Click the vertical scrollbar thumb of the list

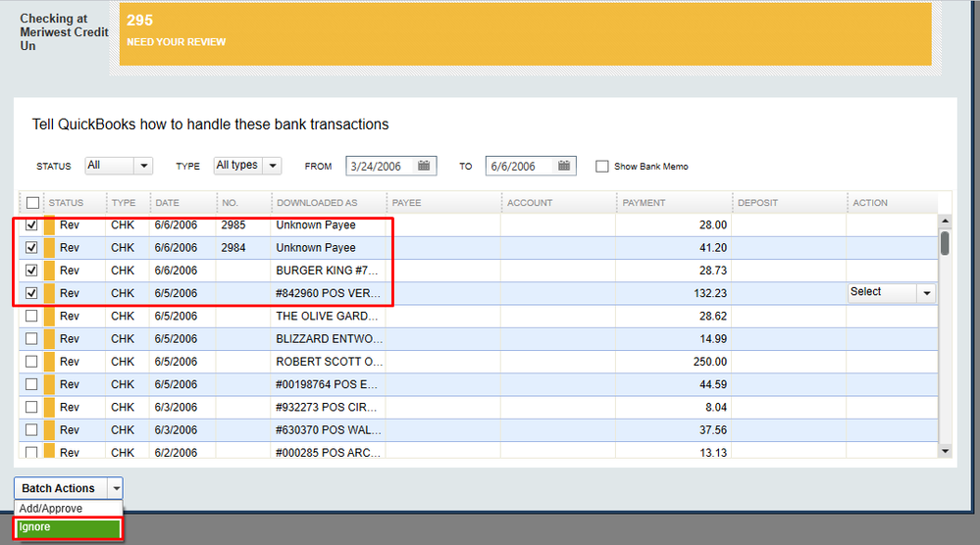tap(945, 243)
